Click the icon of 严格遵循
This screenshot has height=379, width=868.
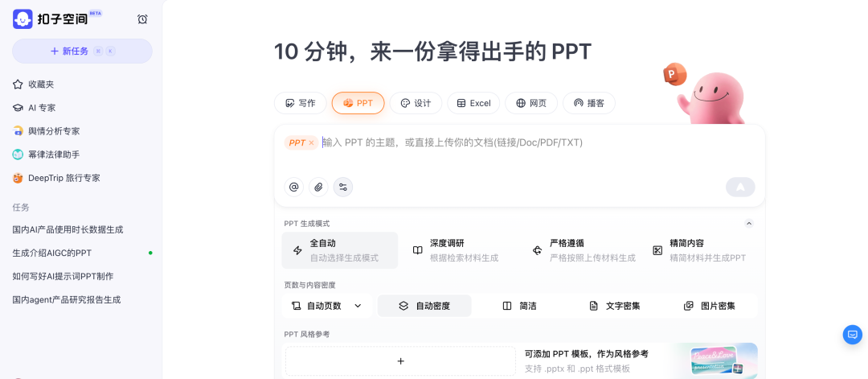[x=537, y=250]
